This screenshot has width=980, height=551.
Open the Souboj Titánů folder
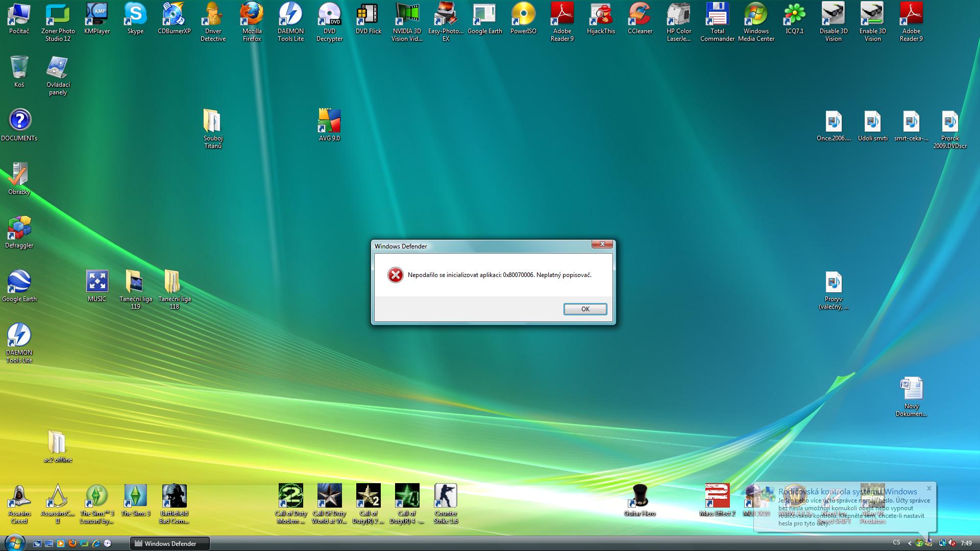click(212, 122)
